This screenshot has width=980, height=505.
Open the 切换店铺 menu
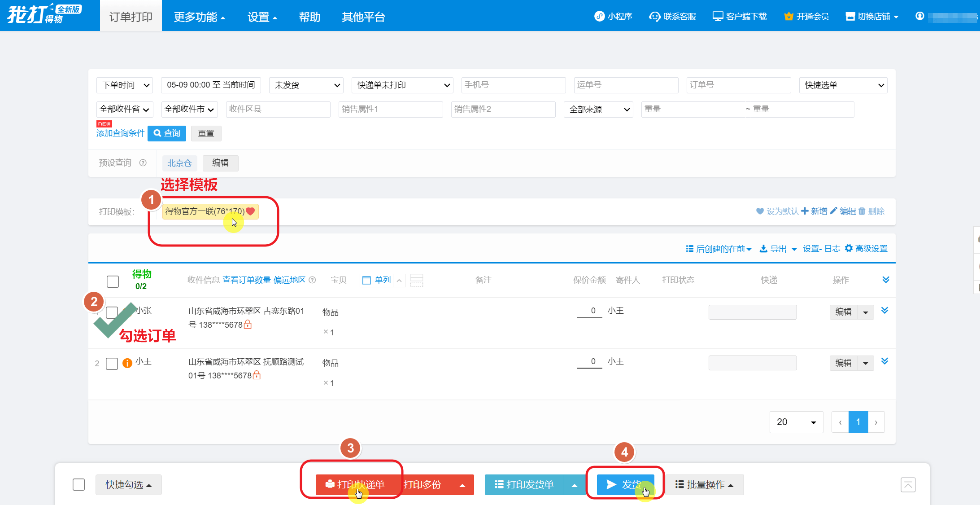(x=872, y=17)
